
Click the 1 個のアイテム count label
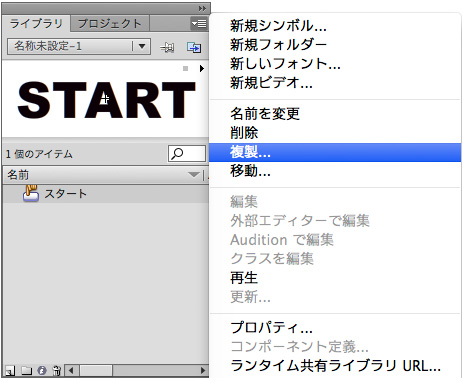(39, 154)
